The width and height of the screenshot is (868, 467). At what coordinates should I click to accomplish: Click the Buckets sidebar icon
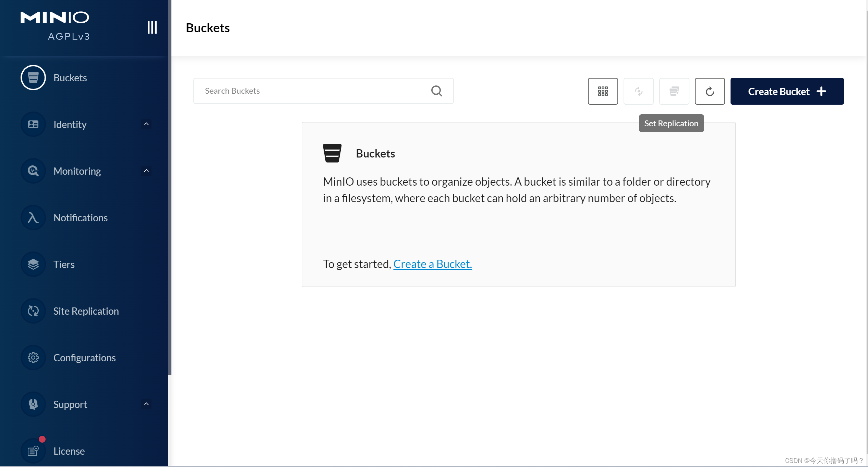33,78
